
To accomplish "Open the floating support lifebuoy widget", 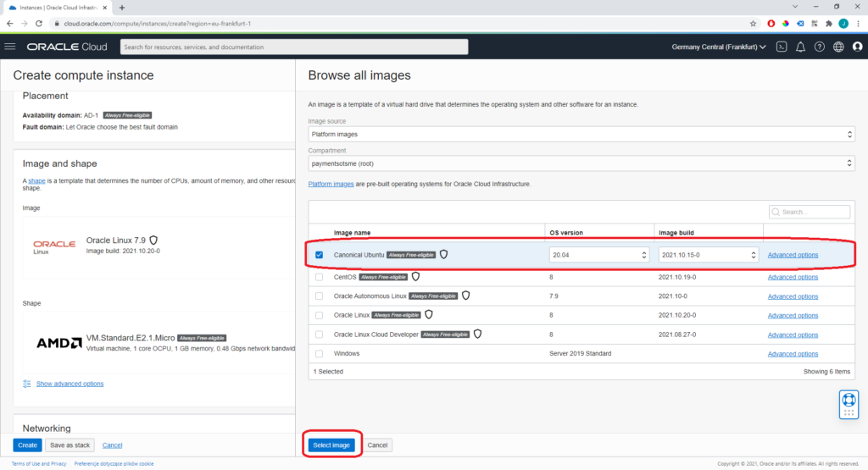I will click(849, 404).
